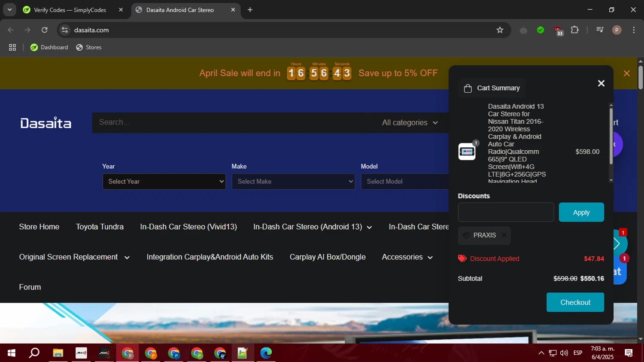Bookmark this page with the star icon
Viewport: 644px width, 362px height.
500,30
